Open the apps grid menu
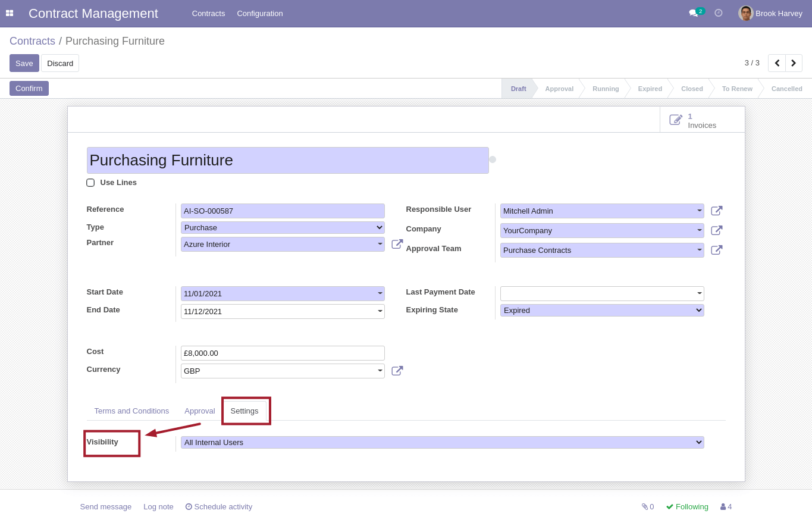 10,13
